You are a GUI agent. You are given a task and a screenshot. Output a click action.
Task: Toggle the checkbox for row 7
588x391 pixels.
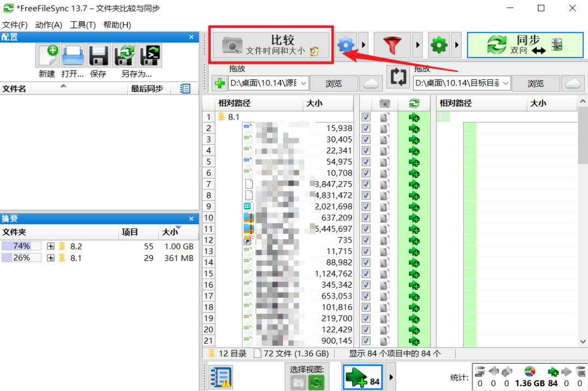(x=366, y=184)
